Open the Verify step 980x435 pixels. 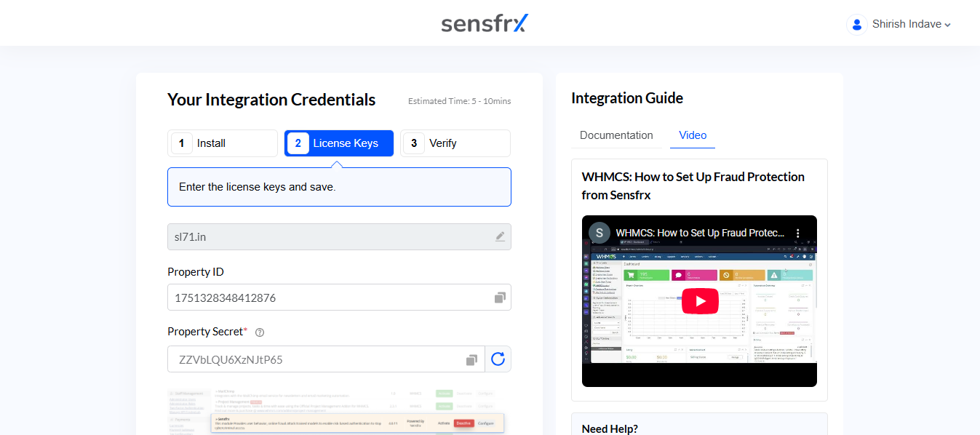point(455,143)
